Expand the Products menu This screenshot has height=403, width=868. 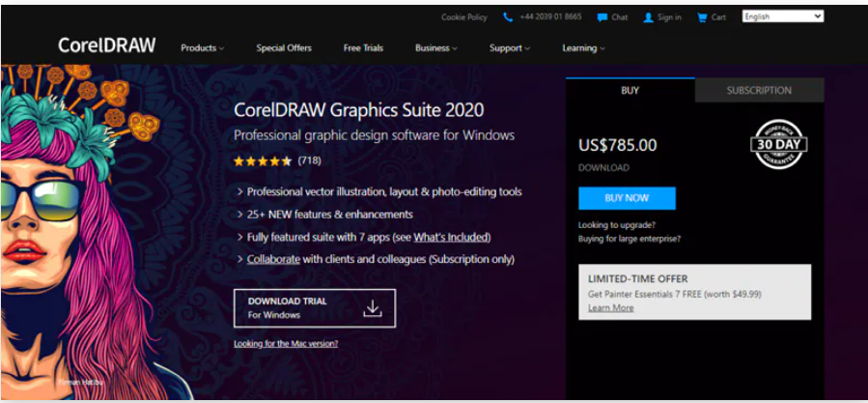[x=202, y=48]
